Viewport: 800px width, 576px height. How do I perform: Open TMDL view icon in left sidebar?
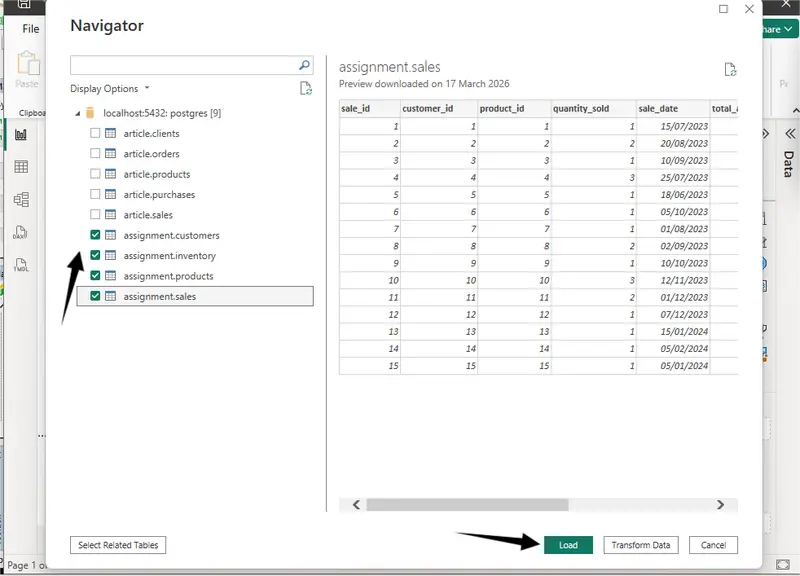click(21, 264)
